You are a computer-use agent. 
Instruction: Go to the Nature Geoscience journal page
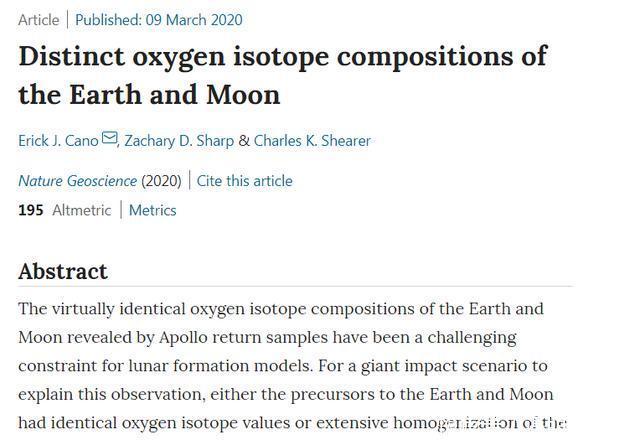[77, 181]
